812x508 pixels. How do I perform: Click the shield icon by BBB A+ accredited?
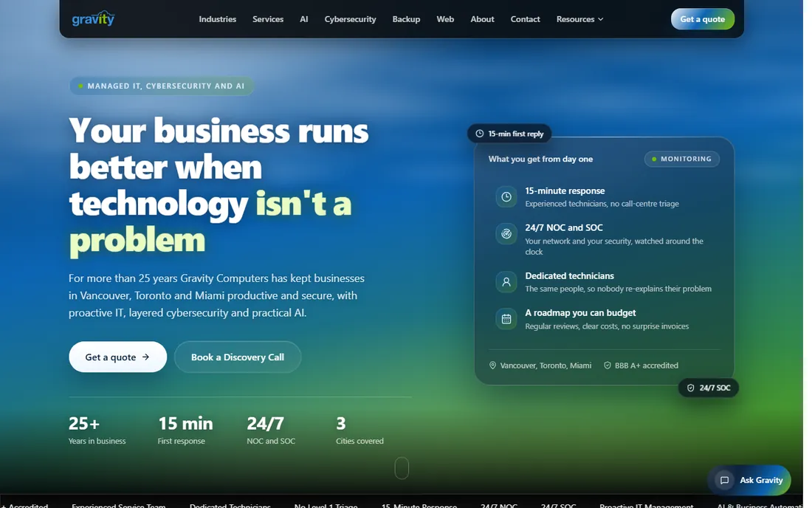coord(608,365)
